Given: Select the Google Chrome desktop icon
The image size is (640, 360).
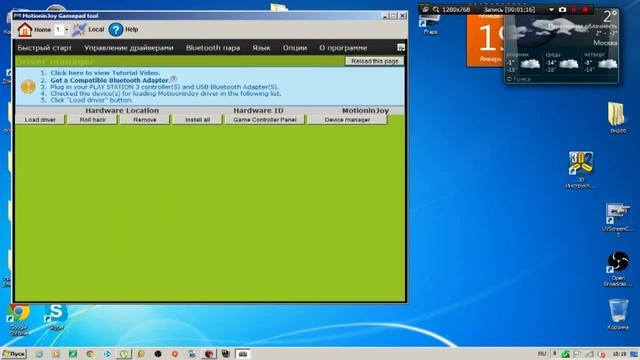Looking at the screenshot, I should pos(19,320).
